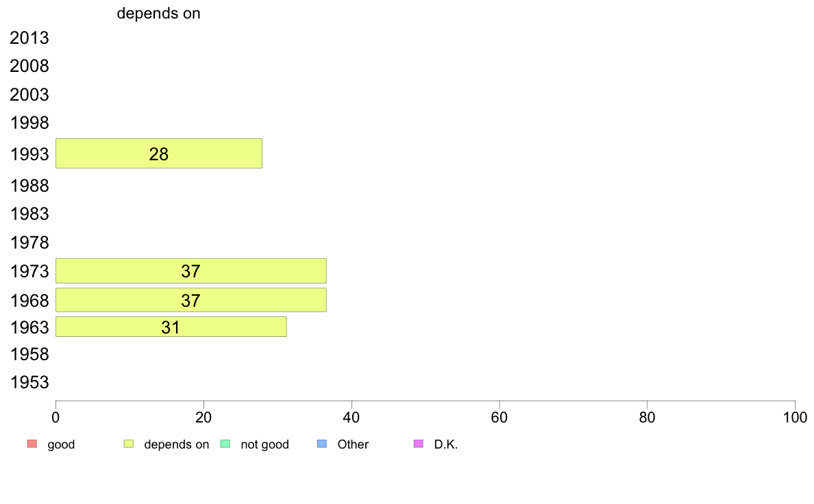
Task: Click the axis tick labeled 40
Action: click(351, 417)
